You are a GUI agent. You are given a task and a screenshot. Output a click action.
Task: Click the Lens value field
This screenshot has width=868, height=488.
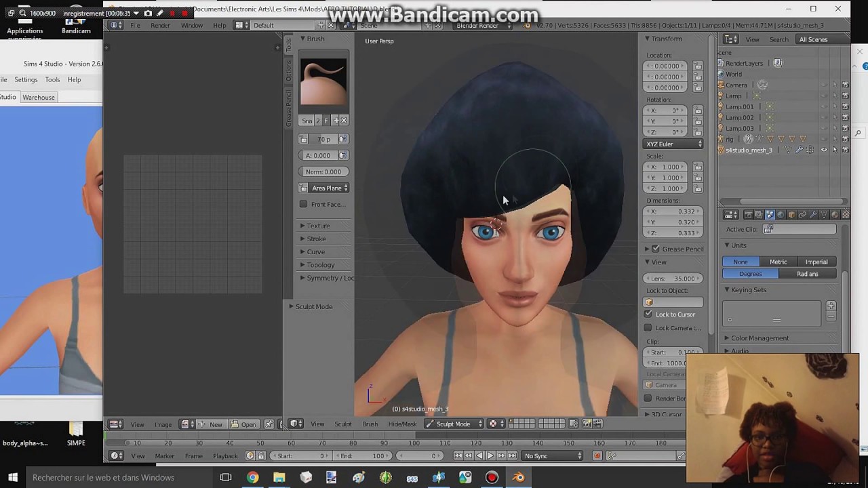pos(673,279)
